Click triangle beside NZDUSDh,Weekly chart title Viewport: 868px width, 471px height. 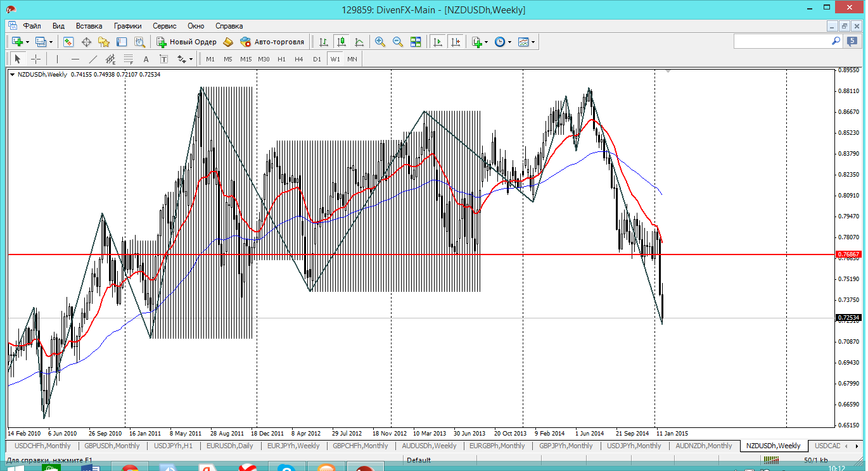[x=13, y=75]
